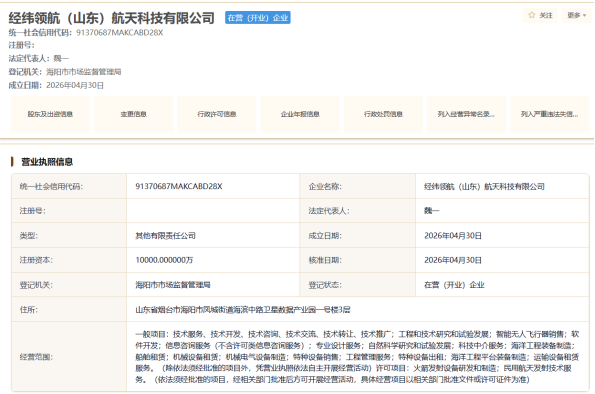Viewport: 595px width, 394px height.
Task: Open the 列入经营异常名录 tab
Action: (466, 114)
